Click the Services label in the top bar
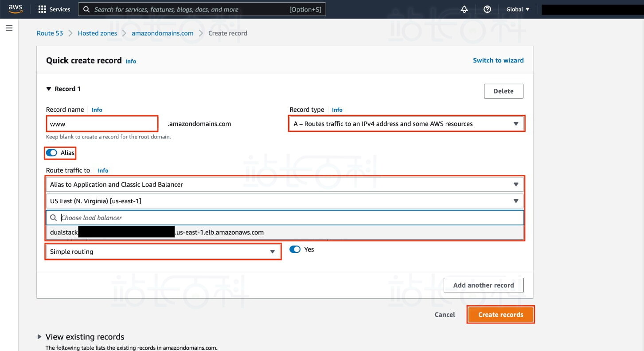 coord(60,9)
